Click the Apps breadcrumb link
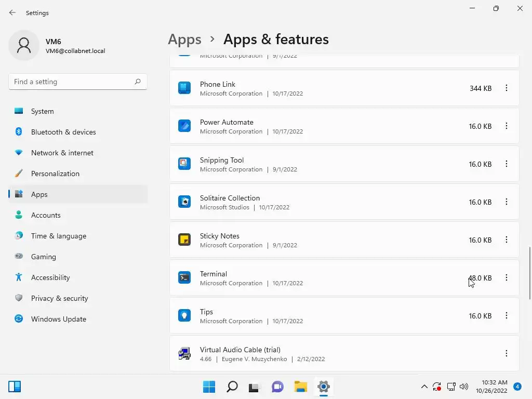Image resolution: width=532 pixels, height=399 pixels. (184, 39)
